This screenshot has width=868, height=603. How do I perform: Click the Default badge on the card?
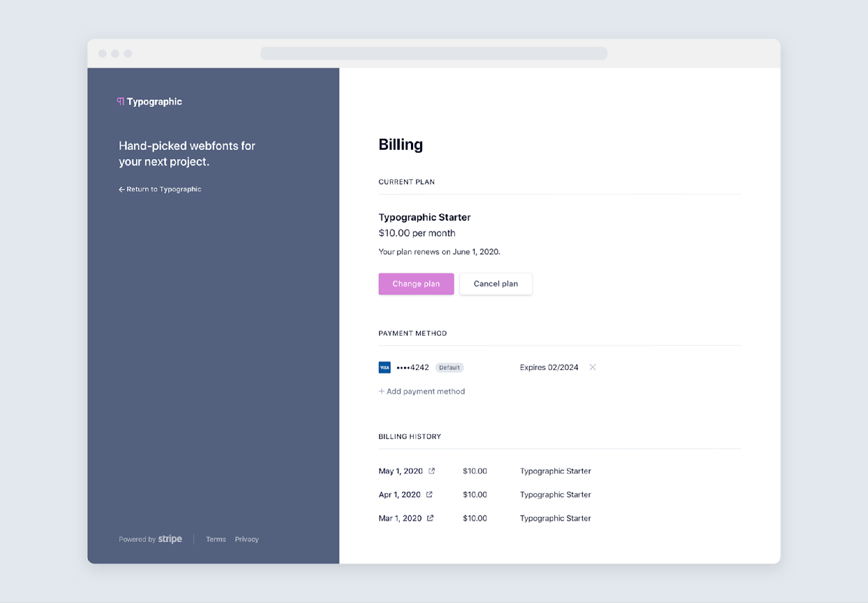(x=449, y=367)
